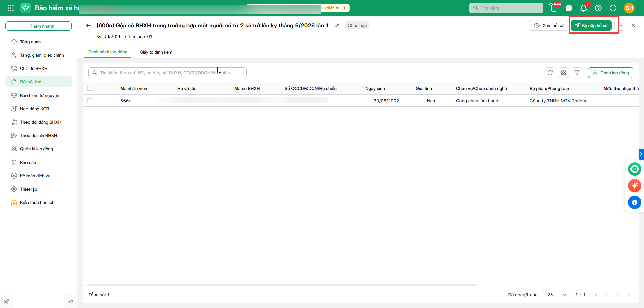Open the blue info floating button
Screen dimensions: 644x308
pyautogui.click(x=635, y=202)
